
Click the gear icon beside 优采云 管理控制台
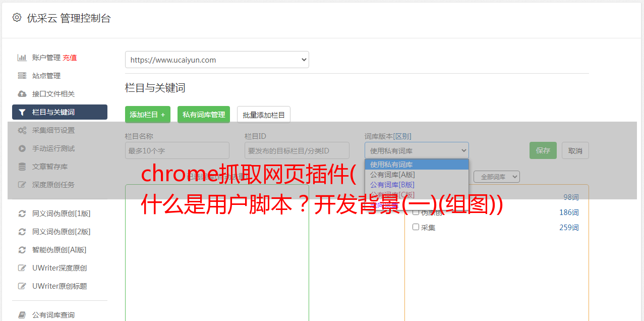coord(17,18)
